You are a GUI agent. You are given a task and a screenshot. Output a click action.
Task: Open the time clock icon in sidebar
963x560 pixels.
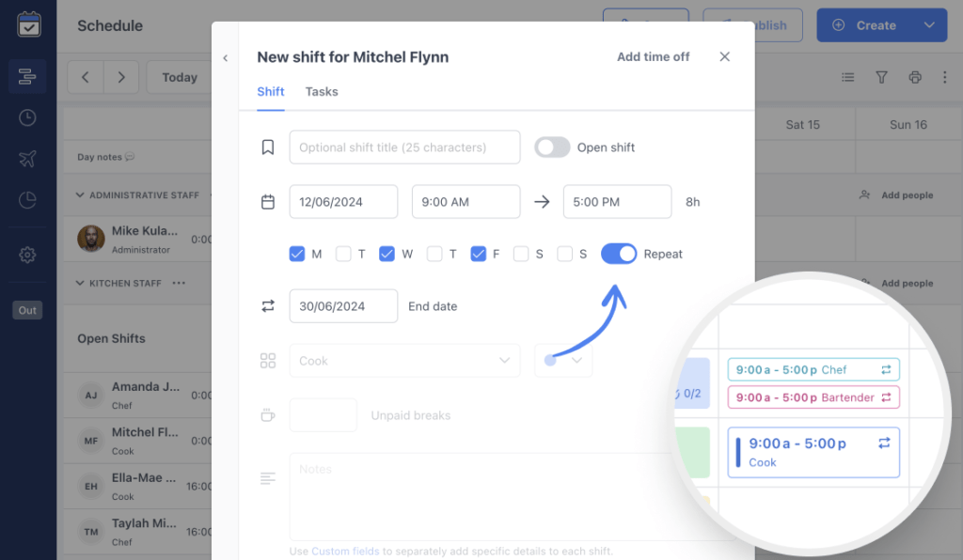click(27, 117)
